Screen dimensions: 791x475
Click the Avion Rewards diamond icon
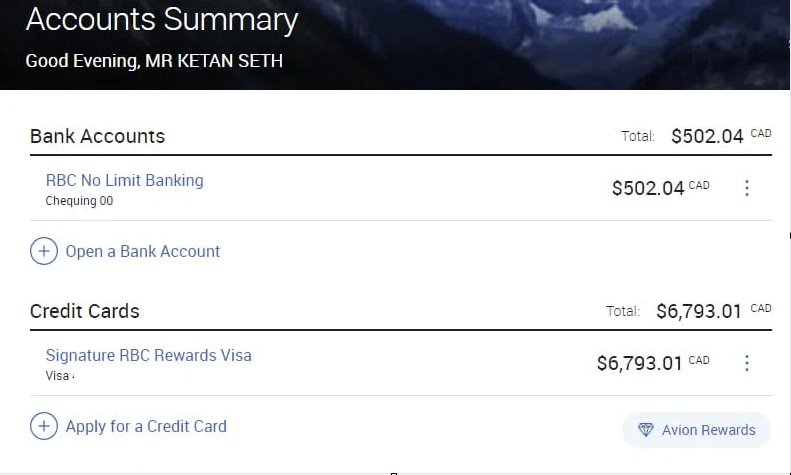[646, 430]
